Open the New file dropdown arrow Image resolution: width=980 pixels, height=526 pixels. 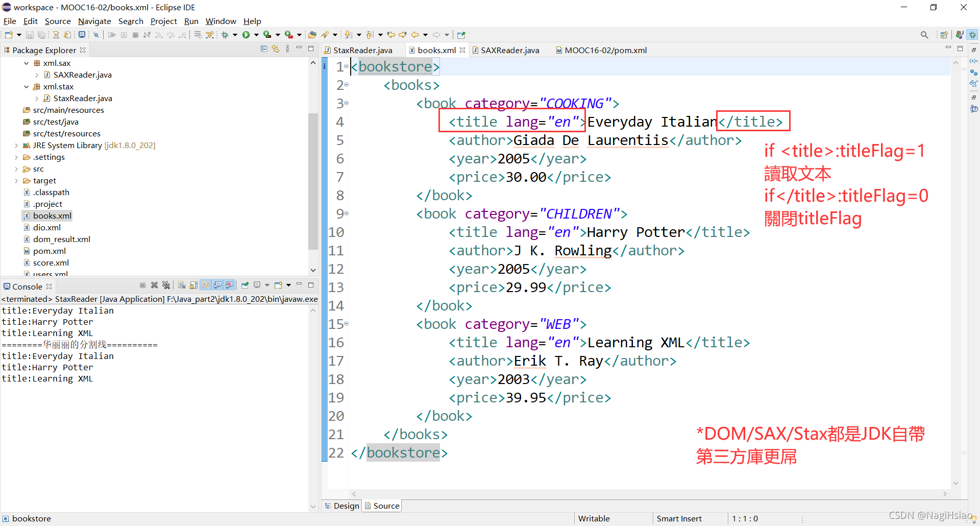click(x=19, y=35)
